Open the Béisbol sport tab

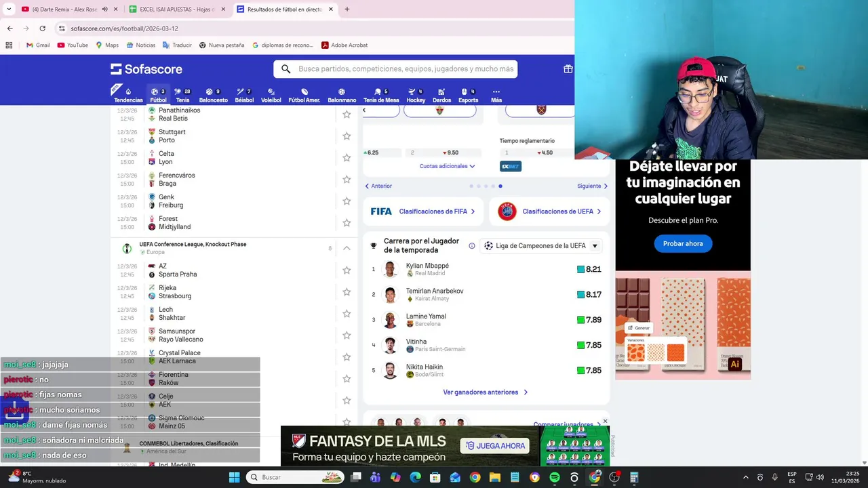click(x=244, y=96)
